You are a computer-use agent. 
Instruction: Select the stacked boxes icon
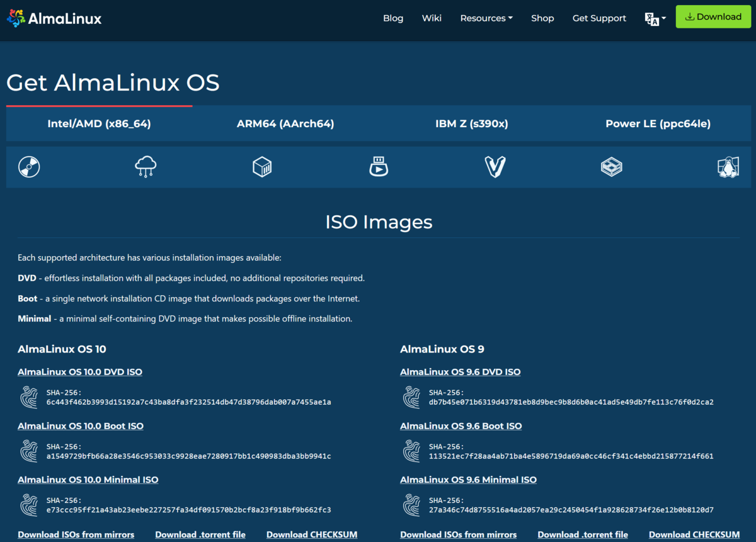click(x=611, y=167)
